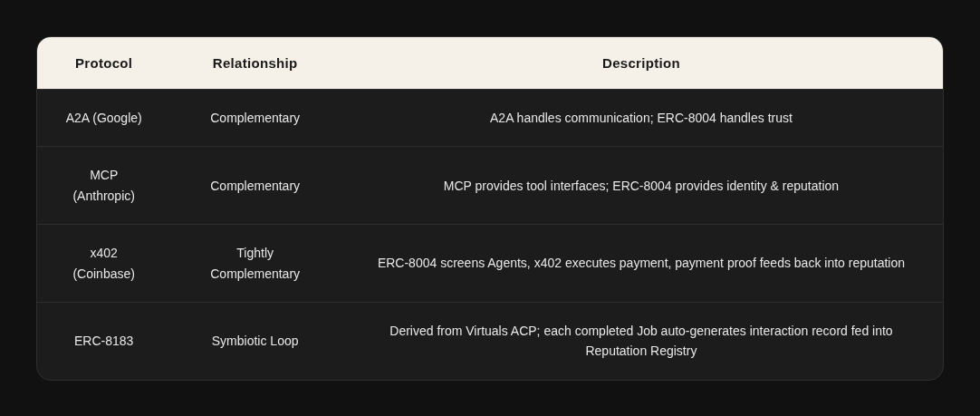
Task: Click the Symbiotic Loop relationship cell
Action: pos(255,341)
